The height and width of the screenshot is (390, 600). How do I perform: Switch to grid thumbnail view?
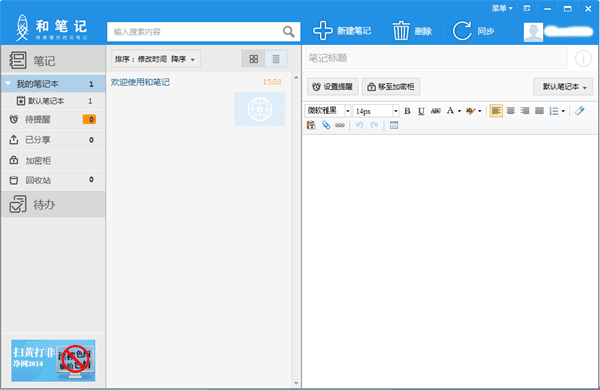(x=253, y=59)
